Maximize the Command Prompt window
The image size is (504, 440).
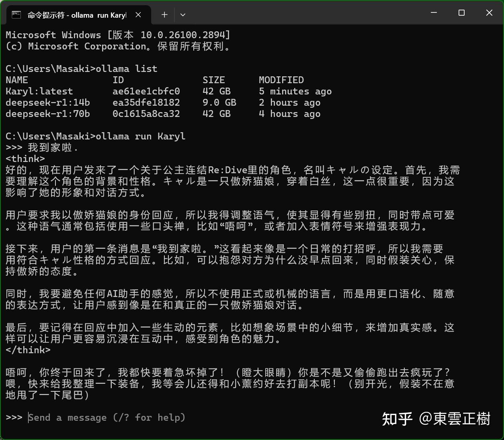point(461,13)
